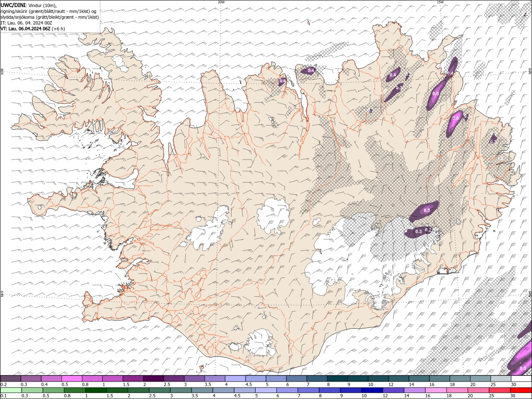Viewport: 532px width, 399px height.
Task: Click the 'Vindur (10m)' label in header
Action: 43,5
